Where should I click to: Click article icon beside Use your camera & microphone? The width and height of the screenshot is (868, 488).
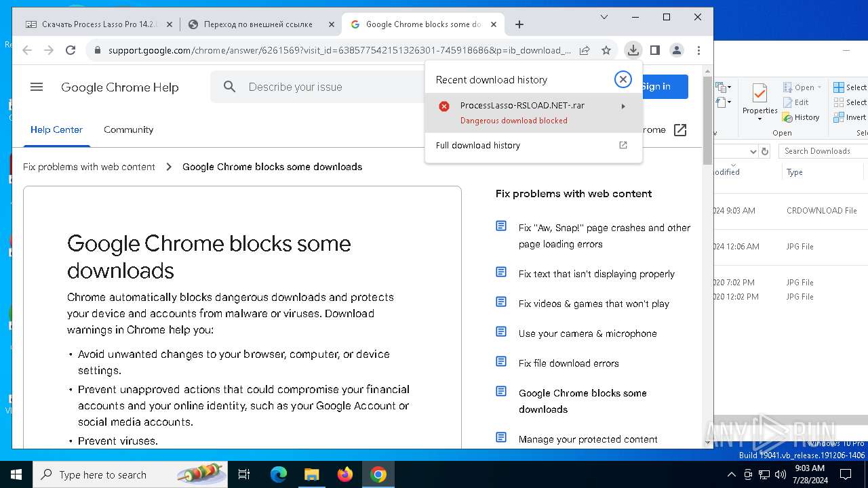501,332
